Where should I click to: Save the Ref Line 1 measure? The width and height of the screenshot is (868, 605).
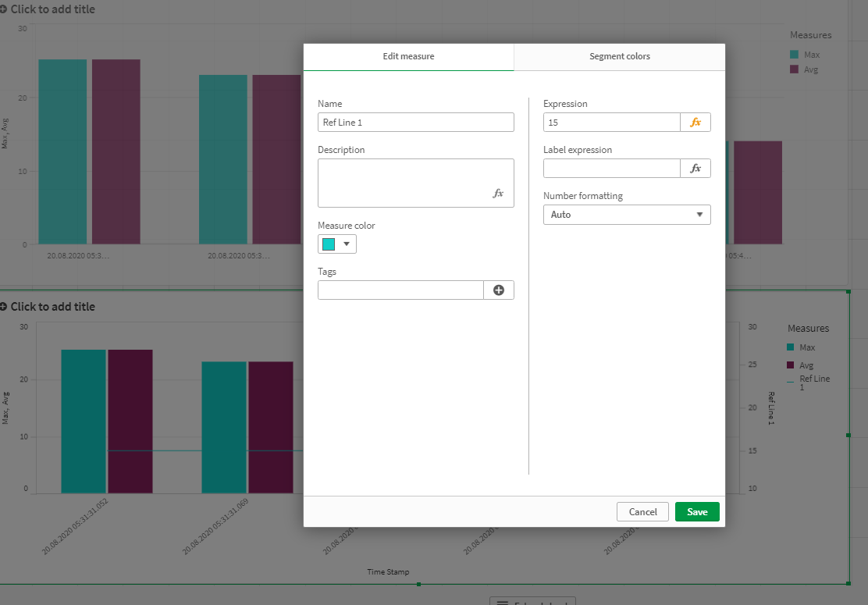[697, 511]
